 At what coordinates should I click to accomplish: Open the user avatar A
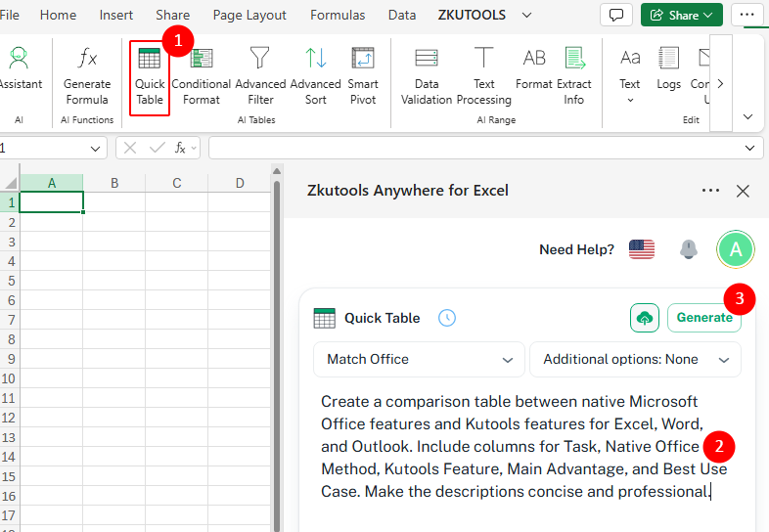pyautogui.click(x=735, y=249)
